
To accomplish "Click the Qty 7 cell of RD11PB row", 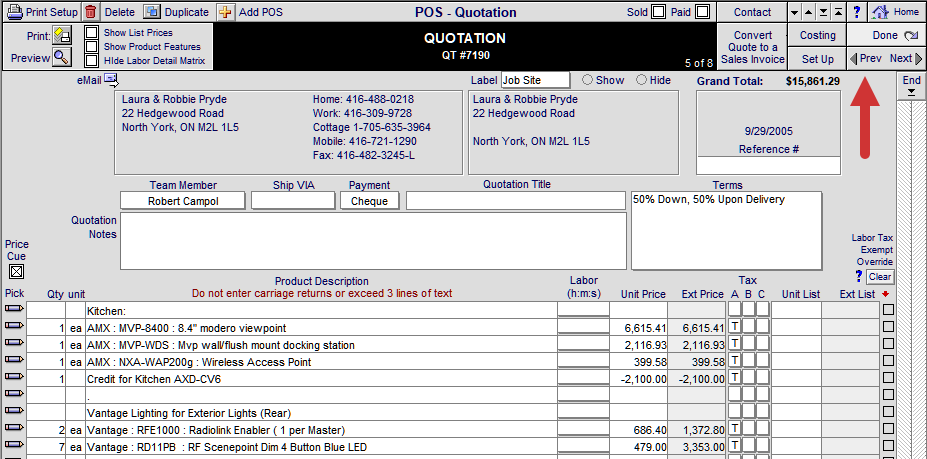I will click(x=46, y=447).
